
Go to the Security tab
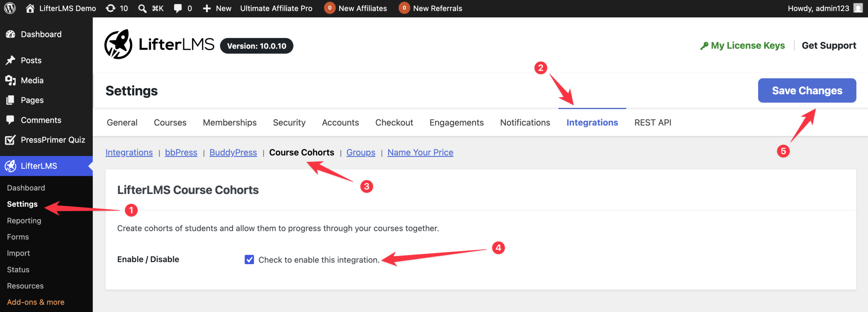click(x=289, y=122)
